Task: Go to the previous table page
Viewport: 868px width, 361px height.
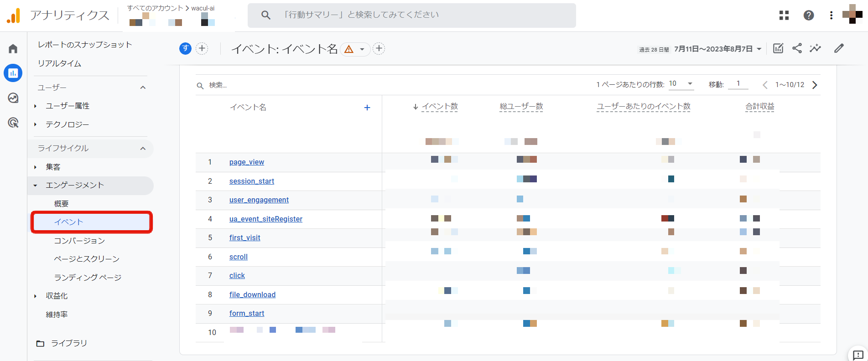Action: (765, 85)
